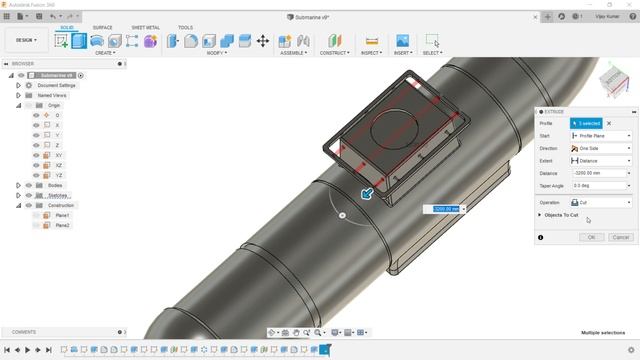Viewport: 640px width, 360px height.
Task: Open the Direction dropdown One Side
Action: (x=601, y=148)
